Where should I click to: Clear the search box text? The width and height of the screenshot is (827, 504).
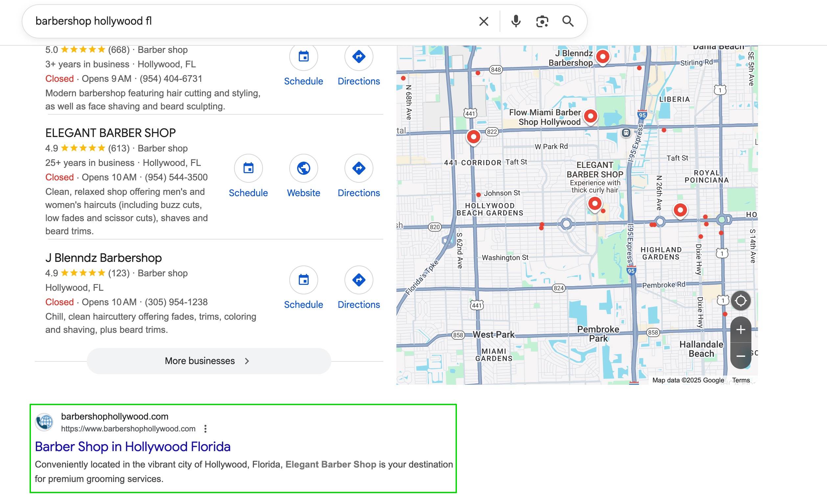click(x=484, y=21)
